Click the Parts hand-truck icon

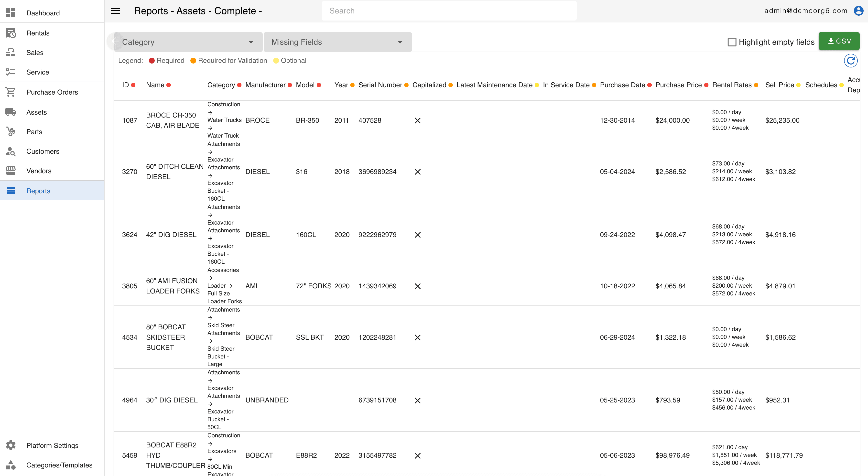11,131
